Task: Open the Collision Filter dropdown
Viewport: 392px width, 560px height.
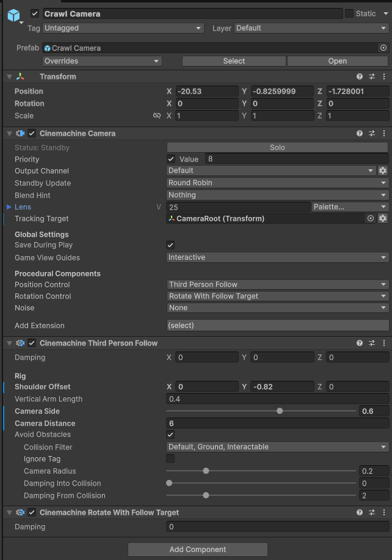Action: (278, 447)
